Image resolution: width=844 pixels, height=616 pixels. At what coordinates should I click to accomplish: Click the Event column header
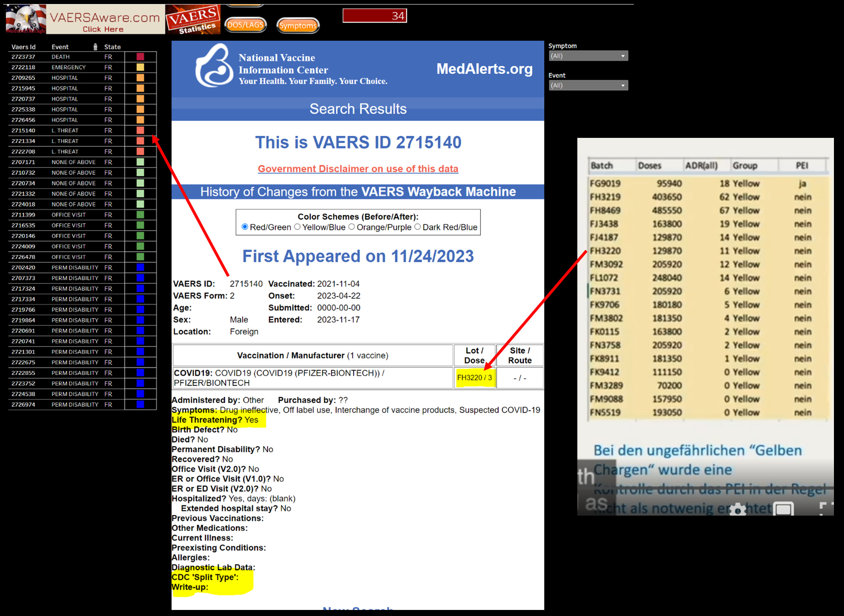coord(60,47)
